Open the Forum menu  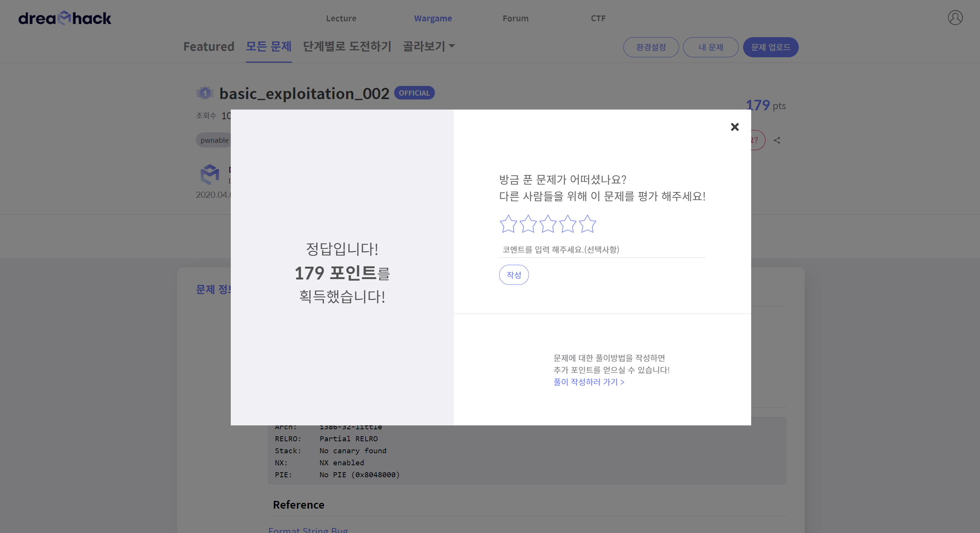(x=515, y=19)
